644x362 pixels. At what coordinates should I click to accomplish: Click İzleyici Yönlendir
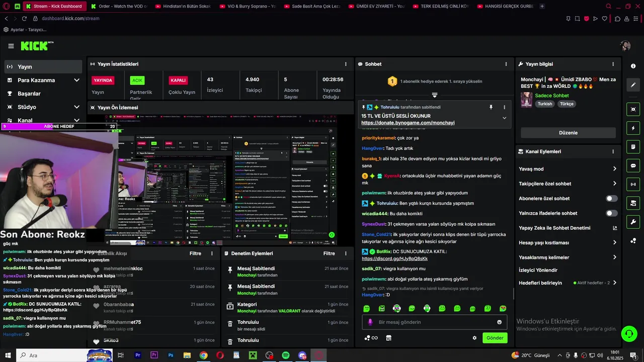[538, 270]
